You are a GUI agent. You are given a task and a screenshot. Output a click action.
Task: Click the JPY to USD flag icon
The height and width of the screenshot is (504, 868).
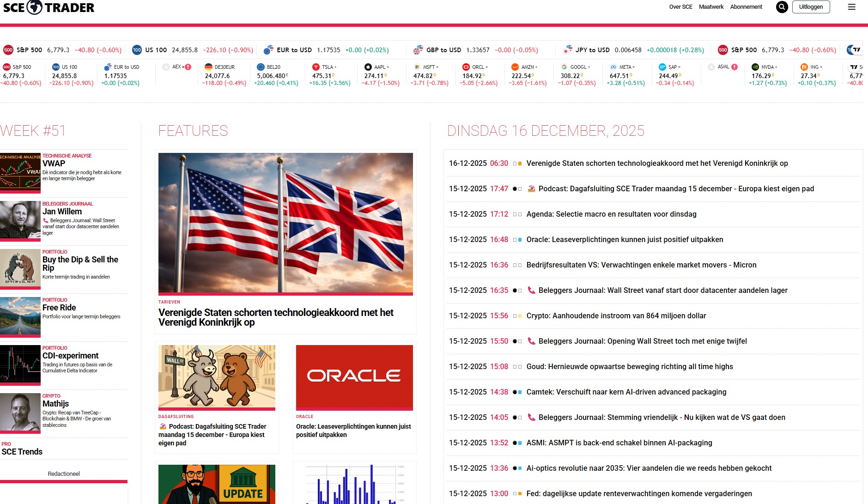point(568,50)
